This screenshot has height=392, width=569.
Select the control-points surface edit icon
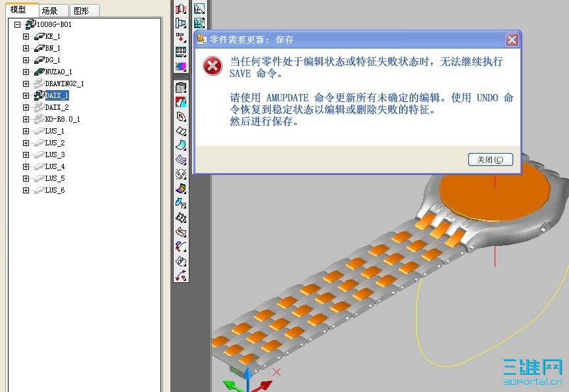[x=181, y=218]
